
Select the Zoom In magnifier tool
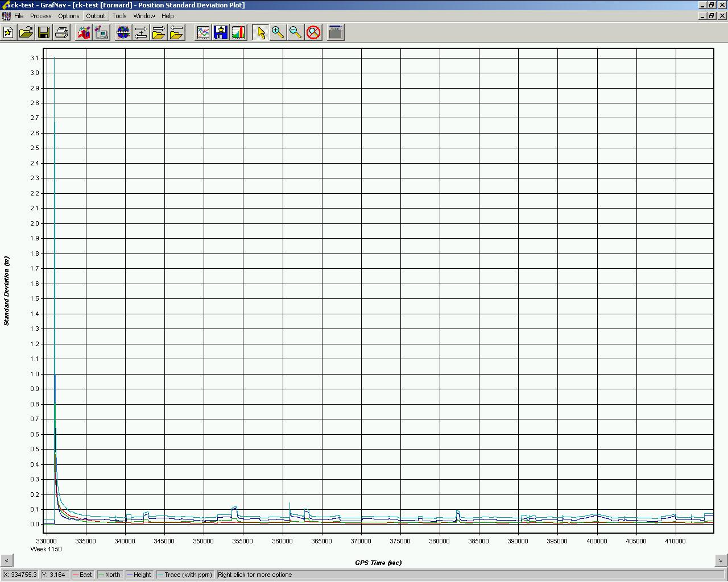click(278, 32)
